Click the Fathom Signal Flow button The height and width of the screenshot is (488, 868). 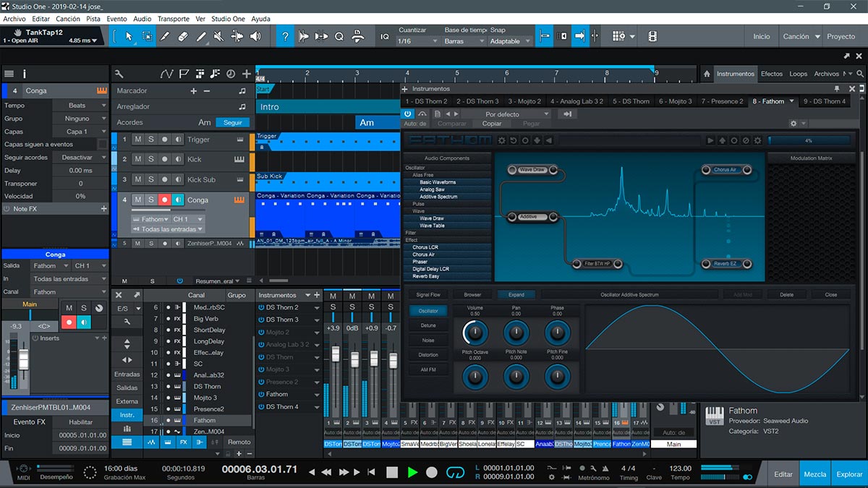point(429,295)
